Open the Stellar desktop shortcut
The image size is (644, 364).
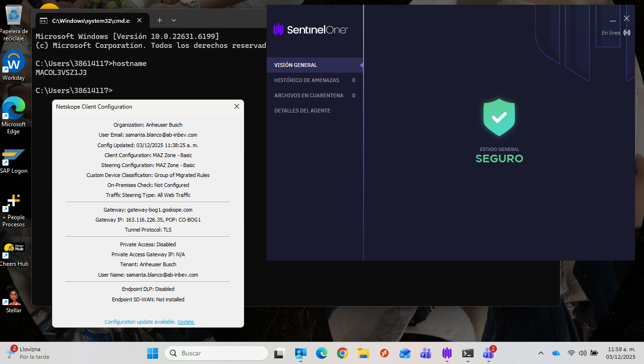[x=14, y=299]
